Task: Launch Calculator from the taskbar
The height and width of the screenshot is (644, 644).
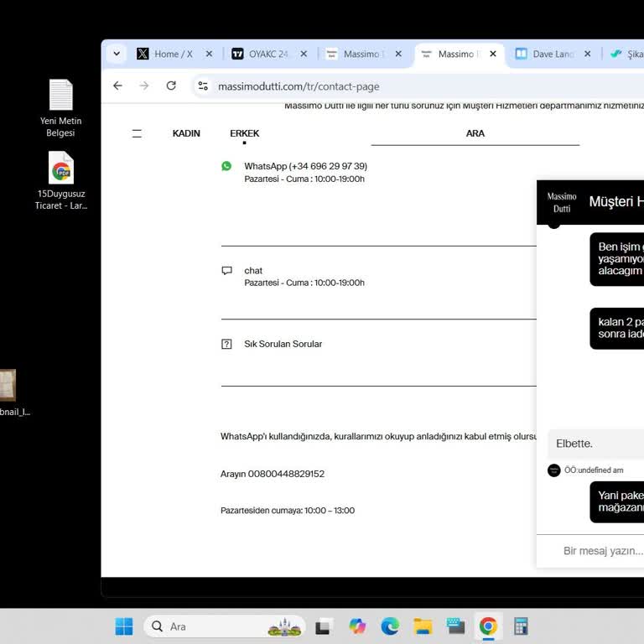Action: 521,626
